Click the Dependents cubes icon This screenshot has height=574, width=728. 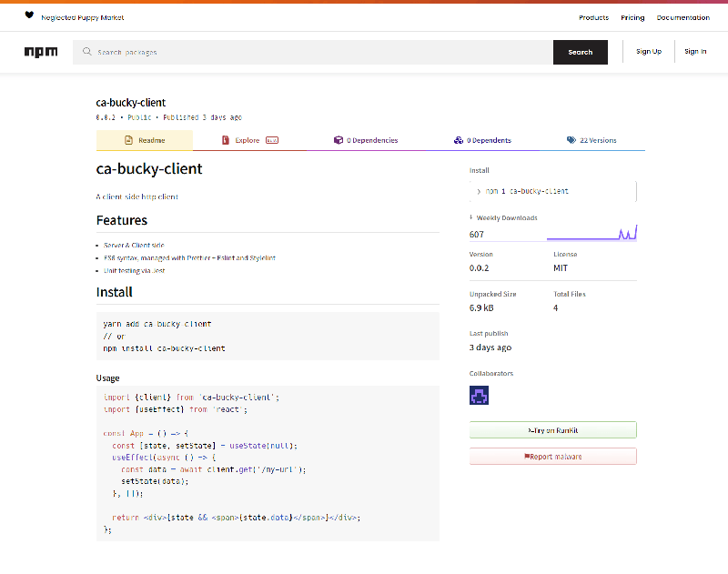pos(459,140)
